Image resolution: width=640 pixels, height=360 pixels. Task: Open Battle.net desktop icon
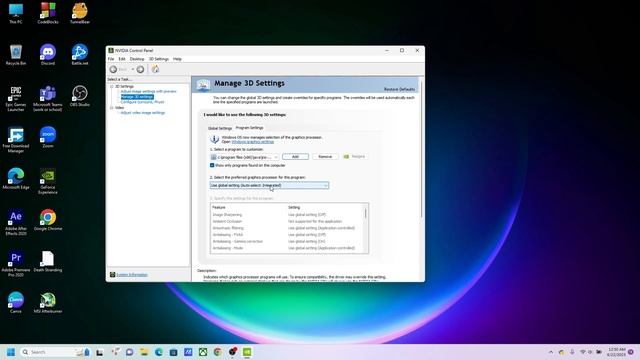click(x=80, y=55)
